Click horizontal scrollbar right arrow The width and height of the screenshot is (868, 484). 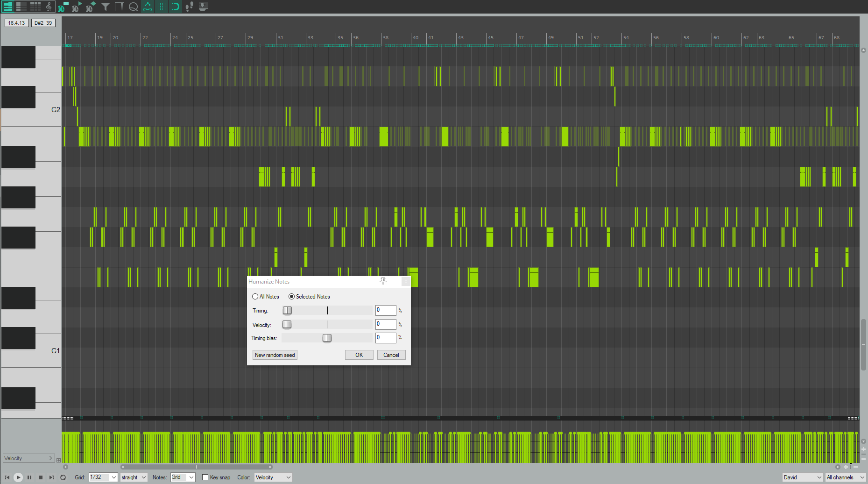coord(838,467)
